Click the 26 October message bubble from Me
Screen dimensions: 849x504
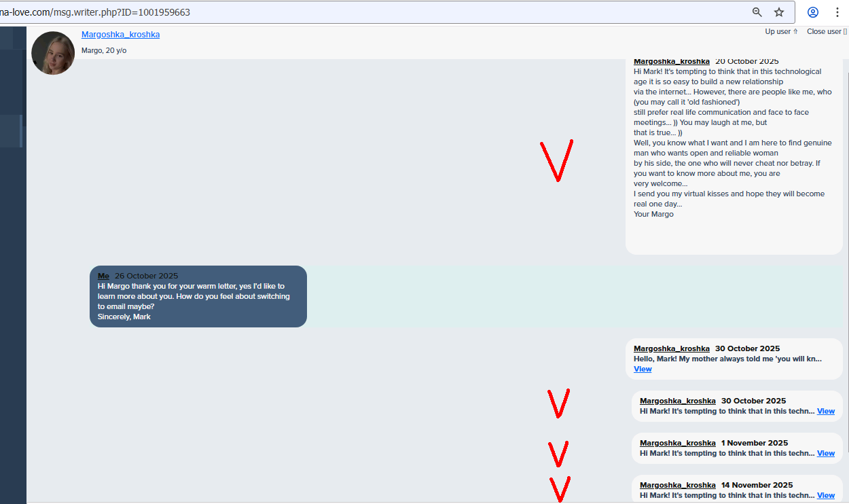pos(198,296)
